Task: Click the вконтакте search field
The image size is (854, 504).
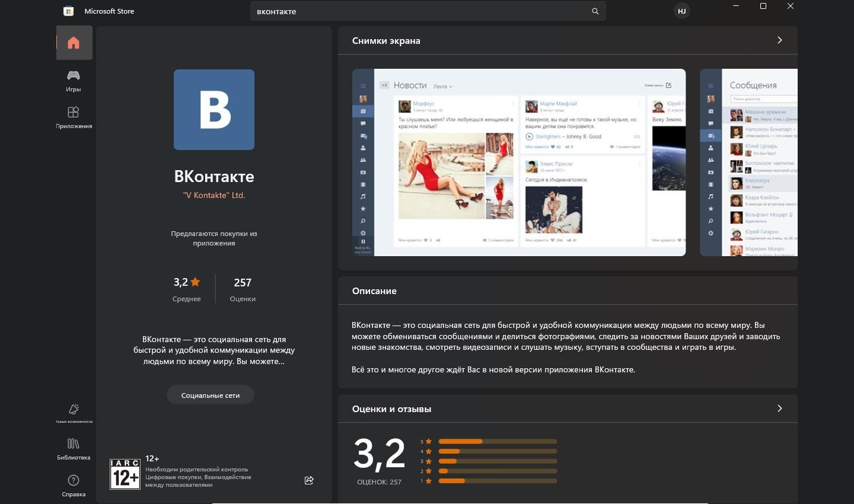Action: tap(428, 11)
